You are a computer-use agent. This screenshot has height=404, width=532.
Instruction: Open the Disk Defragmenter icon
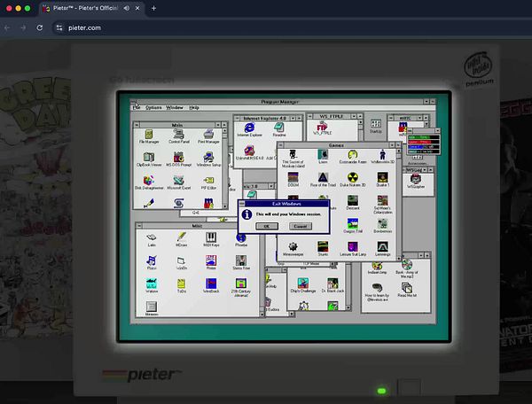[x=149, y=183]
